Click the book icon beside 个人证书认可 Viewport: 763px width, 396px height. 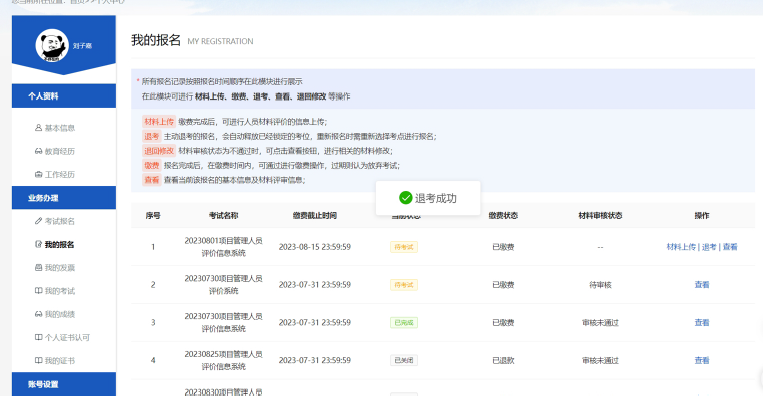(38, 337)
